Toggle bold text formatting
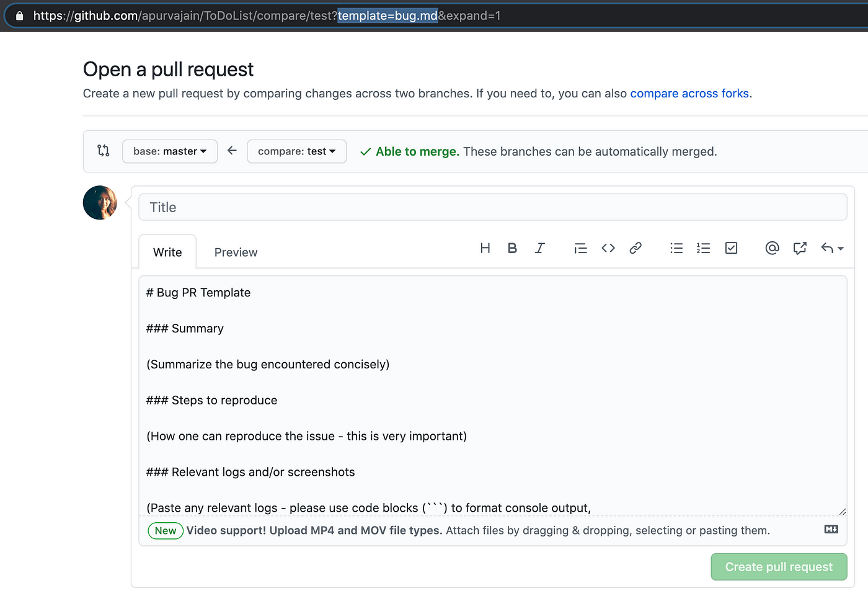Screen dimensions: 868x601 coord(512,248)
